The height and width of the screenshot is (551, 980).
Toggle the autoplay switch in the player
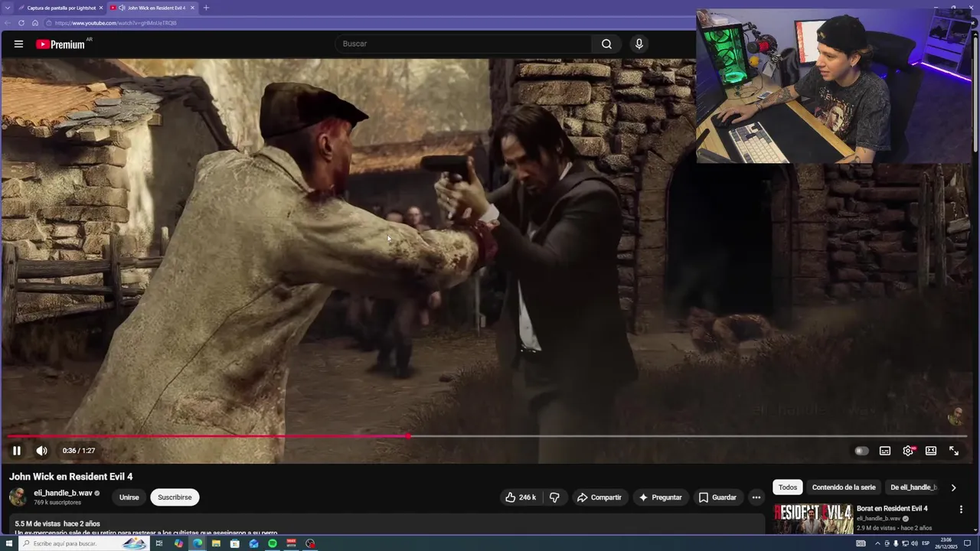pyautogui.click(x=861, y=451)
